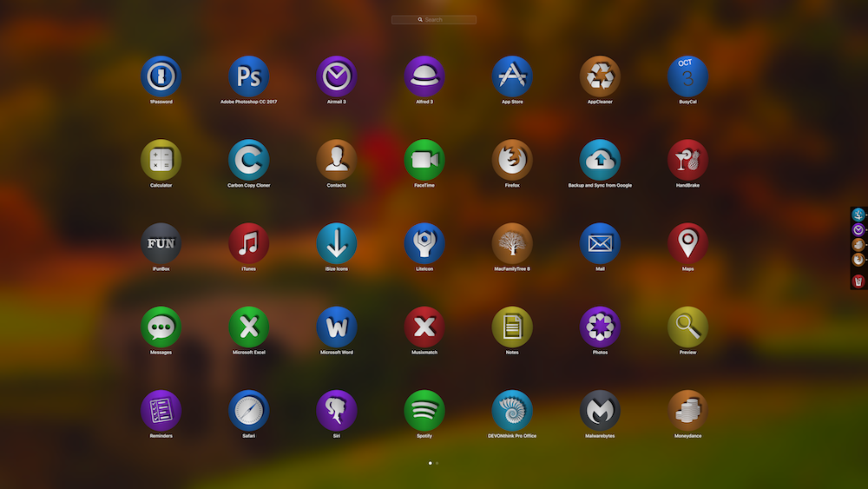Launch the Safari browser

pos(248,411)
